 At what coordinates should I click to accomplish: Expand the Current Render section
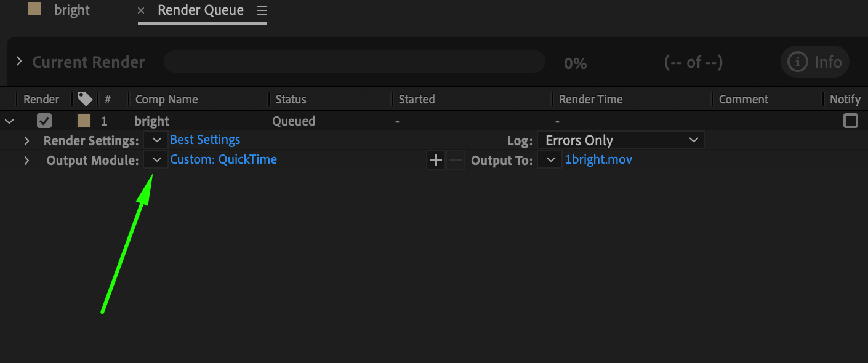pos(19,62)
